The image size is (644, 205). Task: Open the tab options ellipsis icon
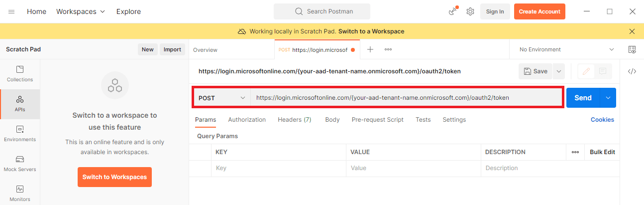pyautogui.click(x=388, y=49)
